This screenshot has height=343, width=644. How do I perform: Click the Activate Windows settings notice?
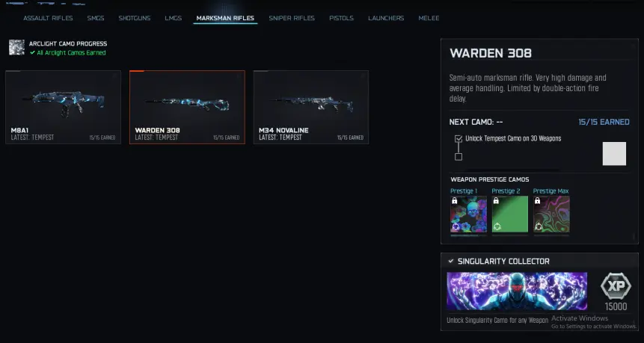pos(593,322)
